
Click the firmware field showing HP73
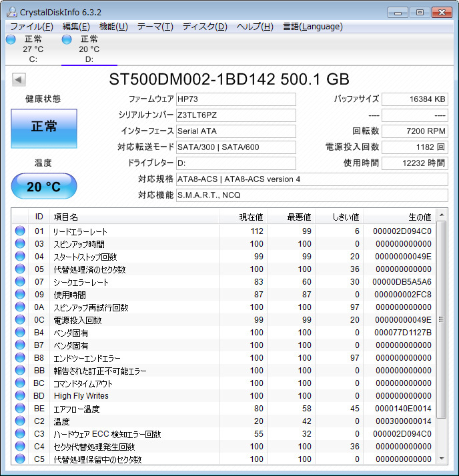(236, 99)
